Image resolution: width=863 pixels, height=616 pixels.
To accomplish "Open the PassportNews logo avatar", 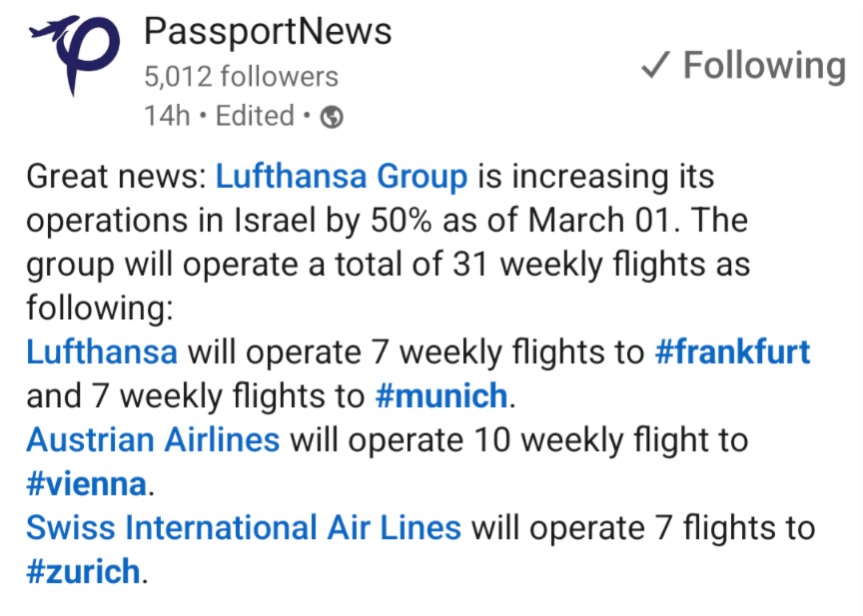I will point(75,55).
